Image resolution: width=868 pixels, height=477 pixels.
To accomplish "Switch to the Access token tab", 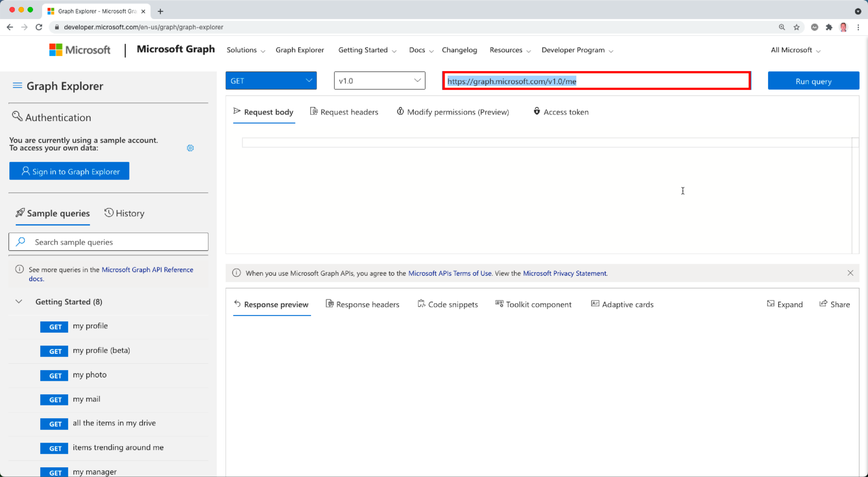I will 560,112.
